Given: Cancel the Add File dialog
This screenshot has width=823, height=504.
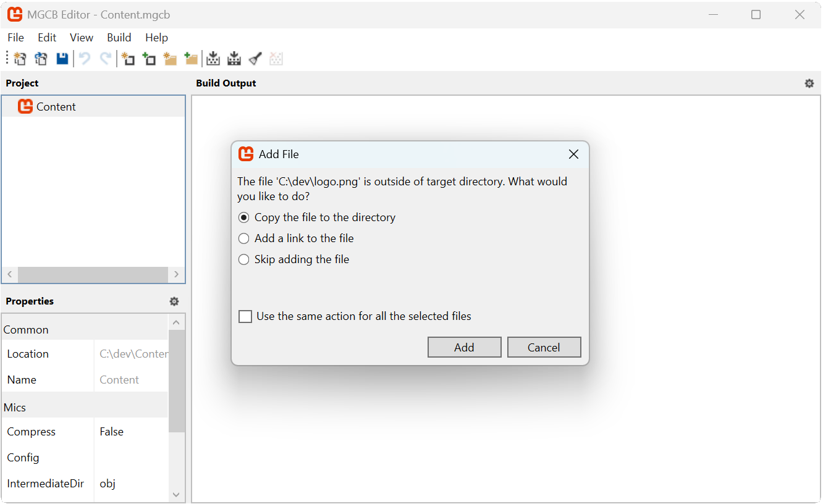Looking at the screenshot, I should 544,346.
